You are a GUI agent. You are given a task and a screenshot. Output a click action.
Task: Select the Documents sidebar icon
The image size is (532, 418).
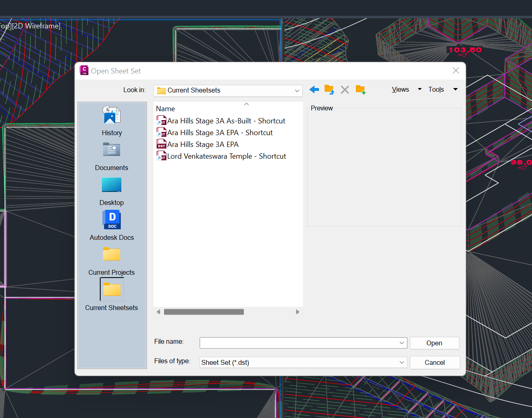pos(112,149)
